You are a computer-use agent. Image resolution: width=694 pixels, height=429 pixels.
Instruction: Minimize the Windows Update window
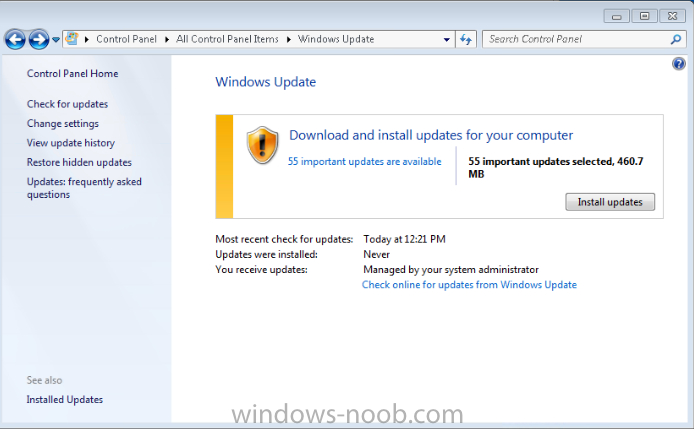coord(617,16)
